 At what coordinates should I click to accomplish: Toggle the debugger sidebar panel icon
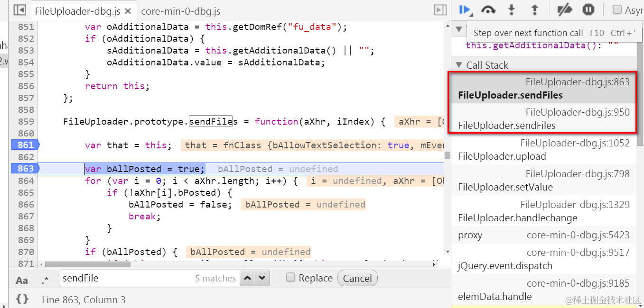pos(440,10)
